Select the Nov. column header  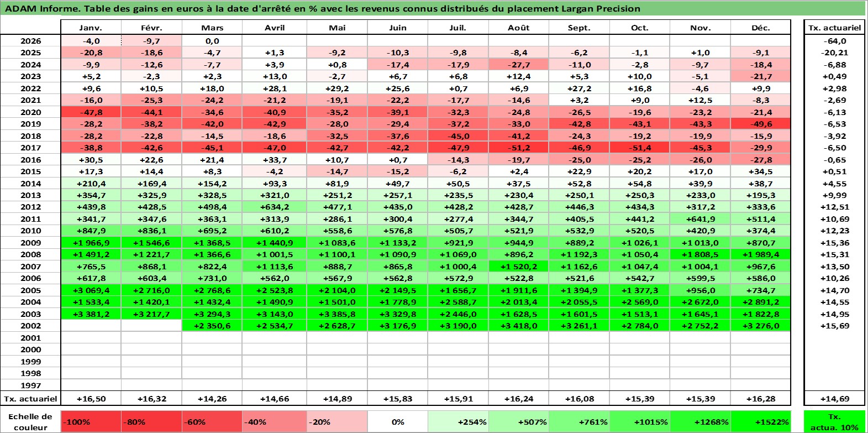[700, 28]
